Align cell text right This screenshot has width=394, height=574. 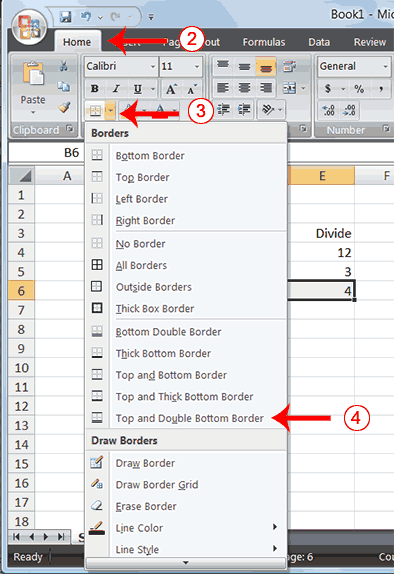(x=266, y=88)
